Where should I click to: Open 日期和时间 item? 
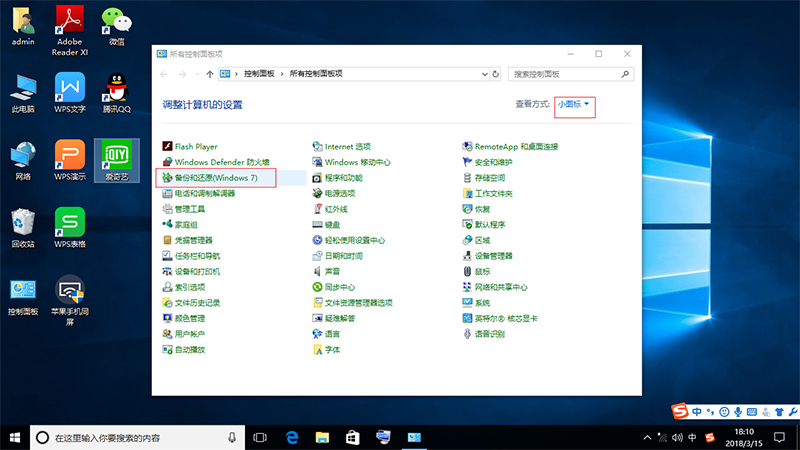tap(337, 256)
